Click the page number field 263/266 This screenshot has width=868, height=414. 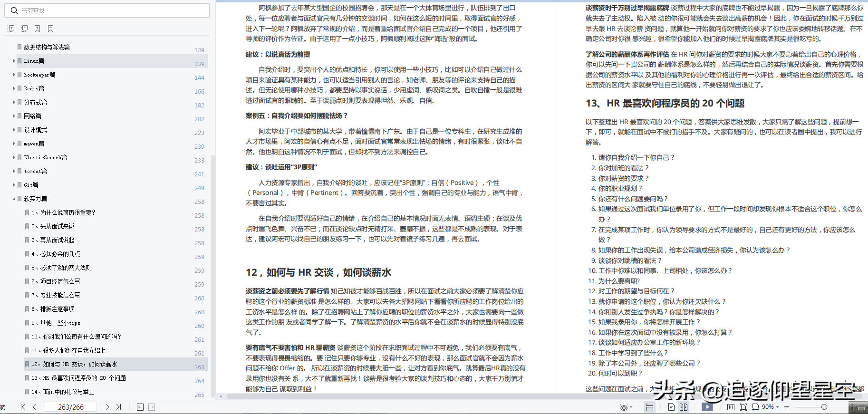tap(71, 407)
